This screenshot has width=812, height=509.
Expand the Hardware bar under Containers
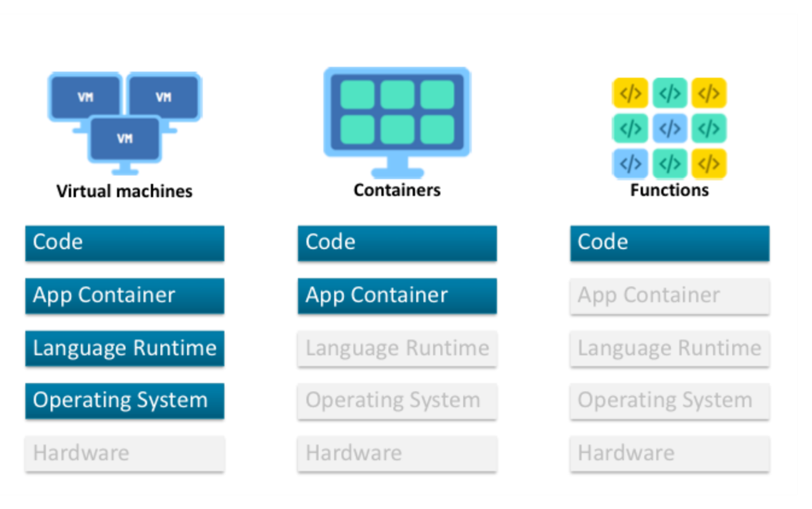tap(396, 453)
